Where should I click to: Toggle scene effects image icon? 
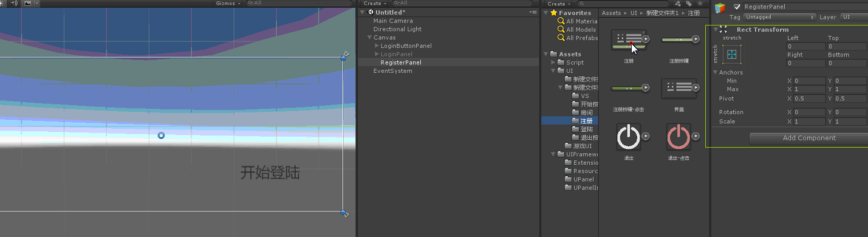(x=28, y=3)
